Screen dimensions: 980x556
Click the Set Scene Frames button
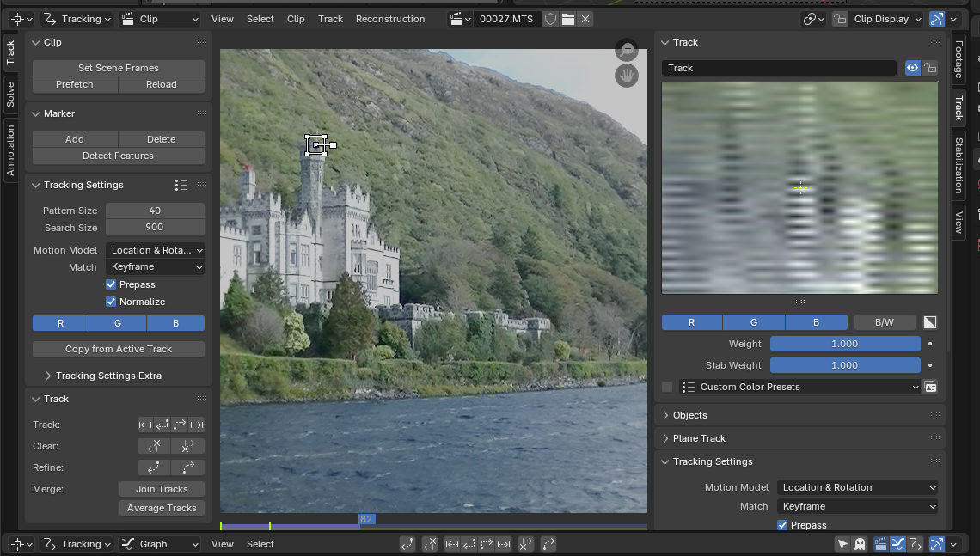coord(118,68)
